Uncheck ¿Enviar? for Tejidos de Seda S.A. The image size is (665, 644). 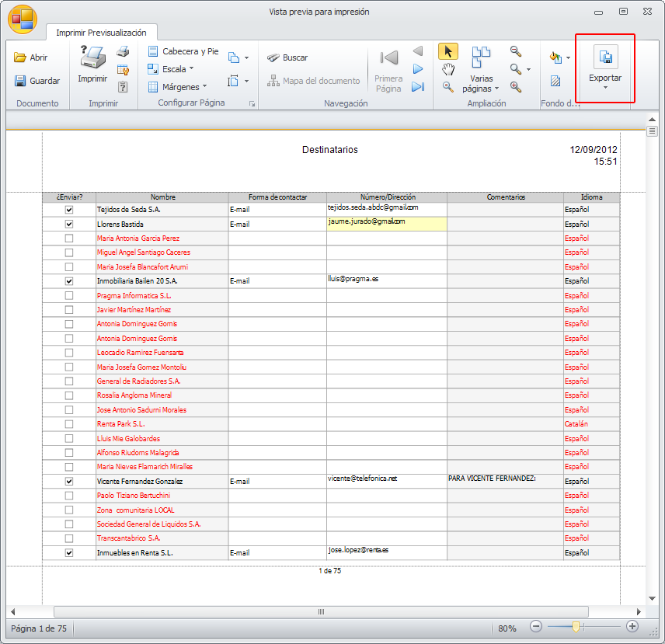(69, 210)
